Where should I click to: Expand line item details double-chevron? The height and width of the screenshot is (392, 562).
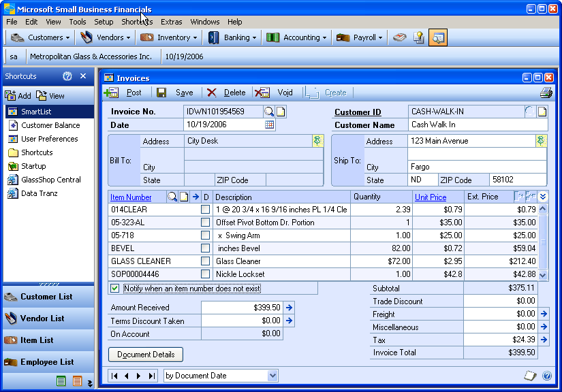(x=543, y=197)
